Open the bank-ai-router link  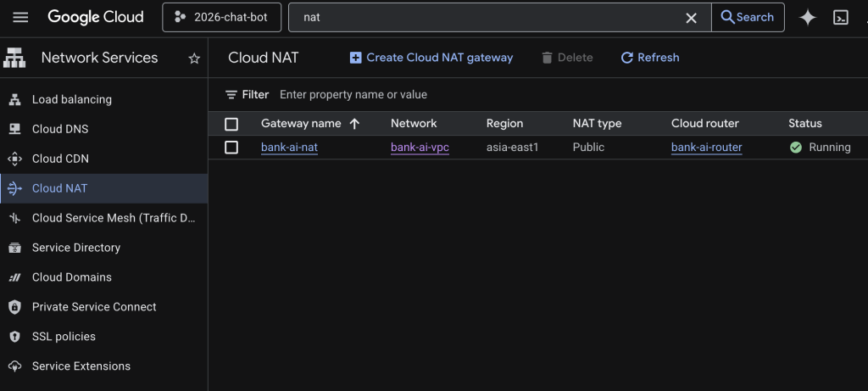706,148
